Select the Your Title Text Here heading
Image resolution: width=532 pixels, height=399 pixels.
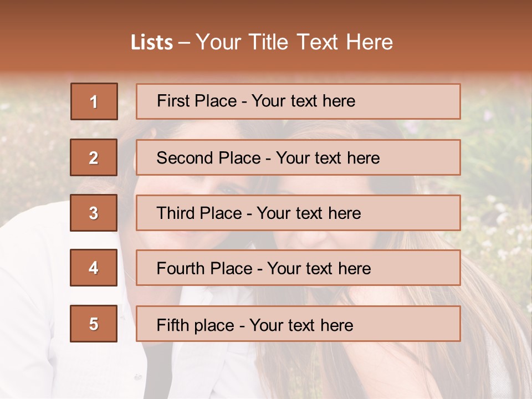294,42
